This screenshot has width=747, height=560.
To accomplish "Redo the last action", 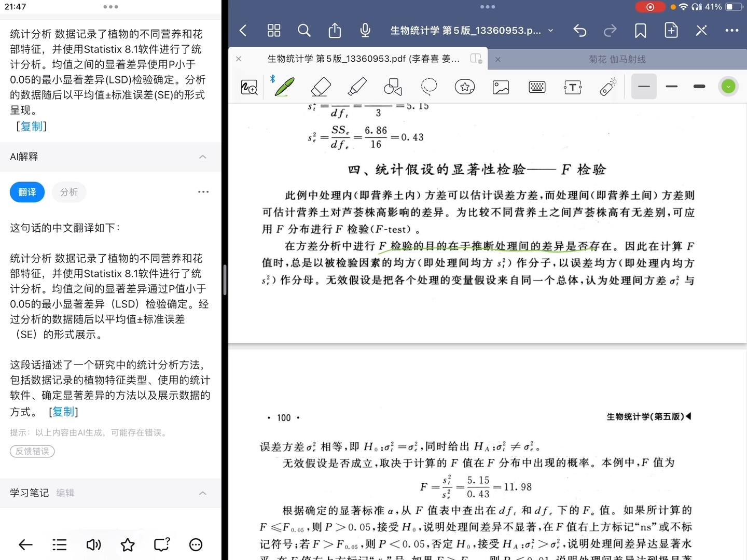I will coord(610,31).
